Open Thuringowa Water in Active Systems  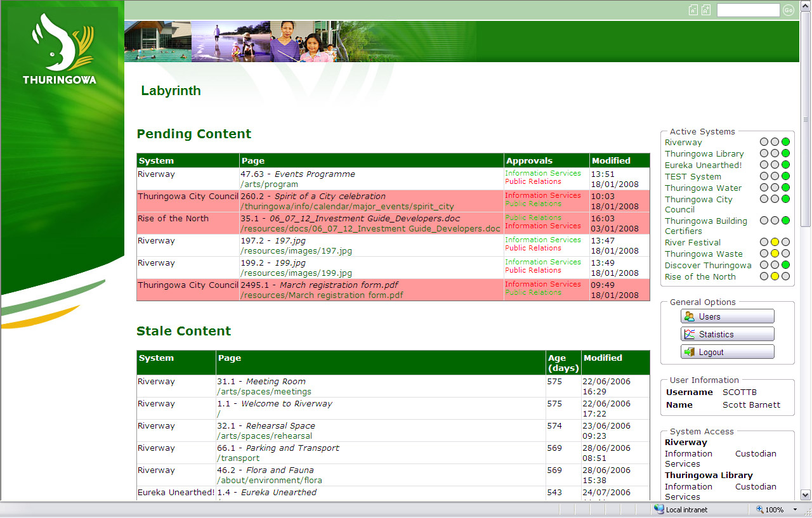[703, 188]
